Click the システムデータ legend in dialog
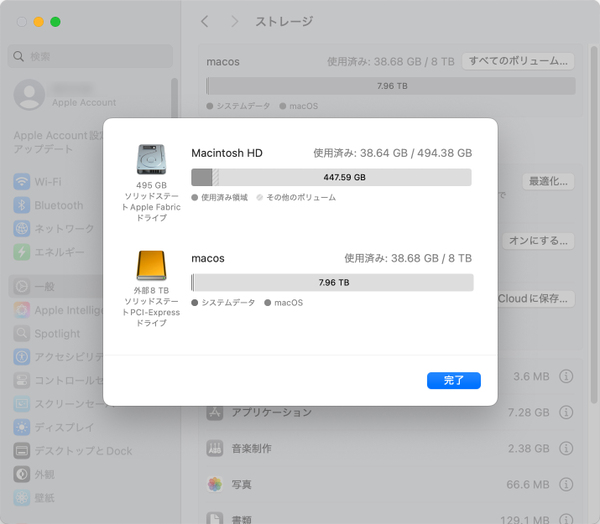600x524 pixels. [228, 303]
